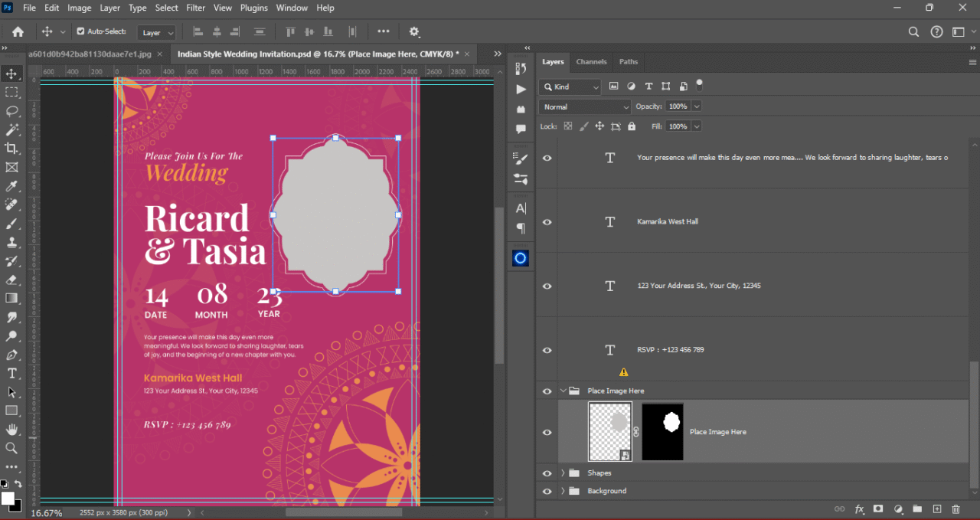Select the RSVP : +123 456 789 layer
Screen dimensions: 980x520
tap(670, 350)
